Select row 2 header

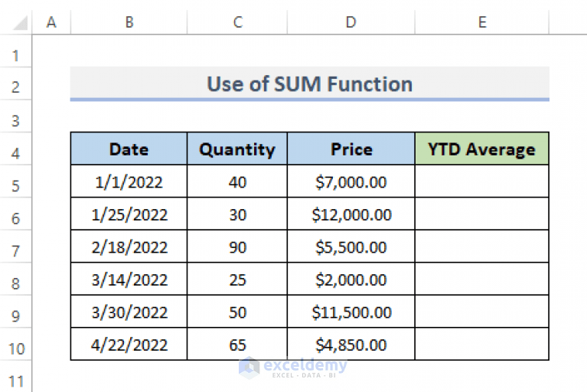16,84
